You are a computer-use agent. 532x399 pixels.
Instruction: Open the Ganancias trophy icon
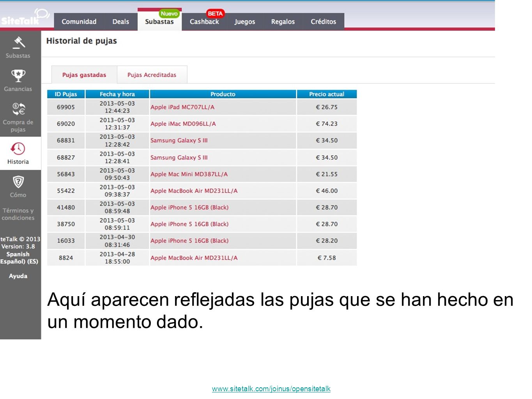click(x=18, y=76)
